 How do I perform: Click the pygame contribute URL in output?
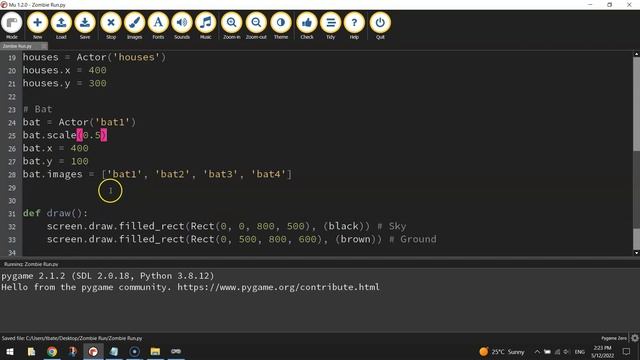tap(278, 287)
